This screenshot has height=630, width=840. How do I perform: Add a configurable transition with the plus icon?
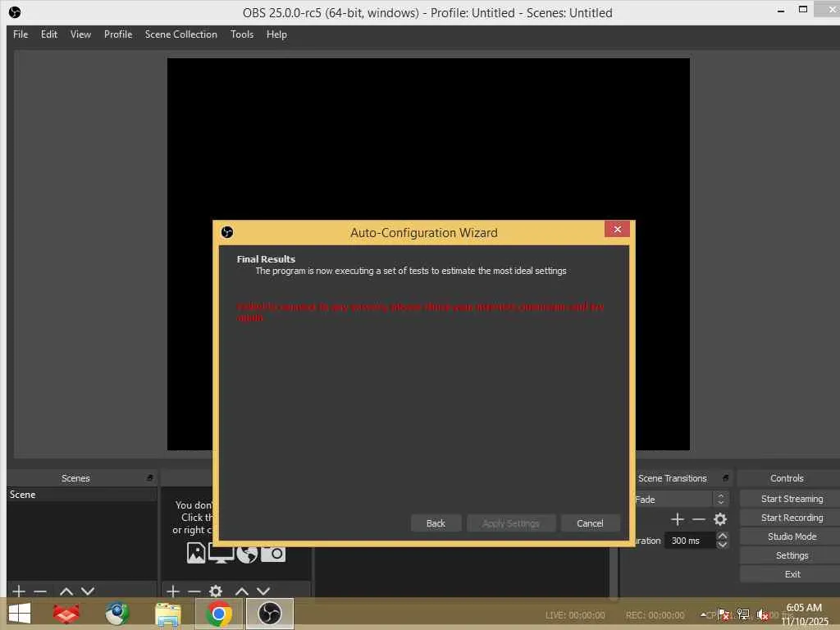coord(677,519)
